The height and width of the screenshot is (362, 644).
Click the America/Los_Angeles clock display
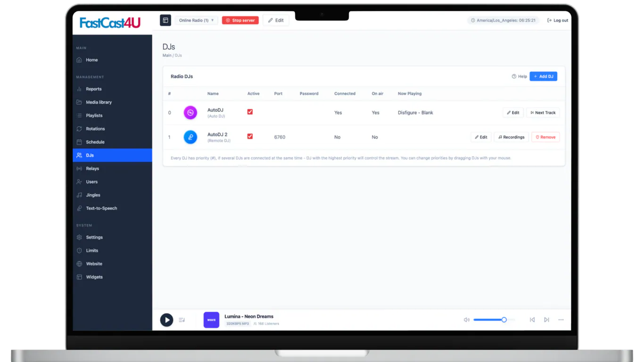coord(504,20)
